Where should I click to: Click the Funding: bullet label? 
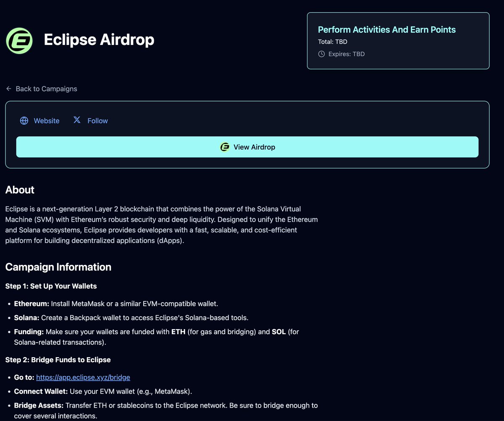tap(29, 332)
